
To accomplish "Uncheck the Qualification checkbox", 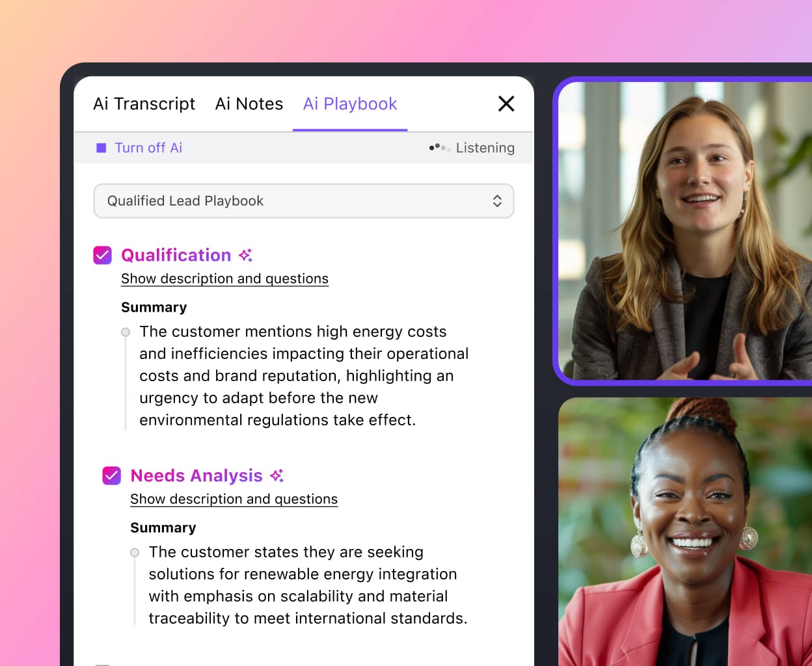I will pos(103,256).
